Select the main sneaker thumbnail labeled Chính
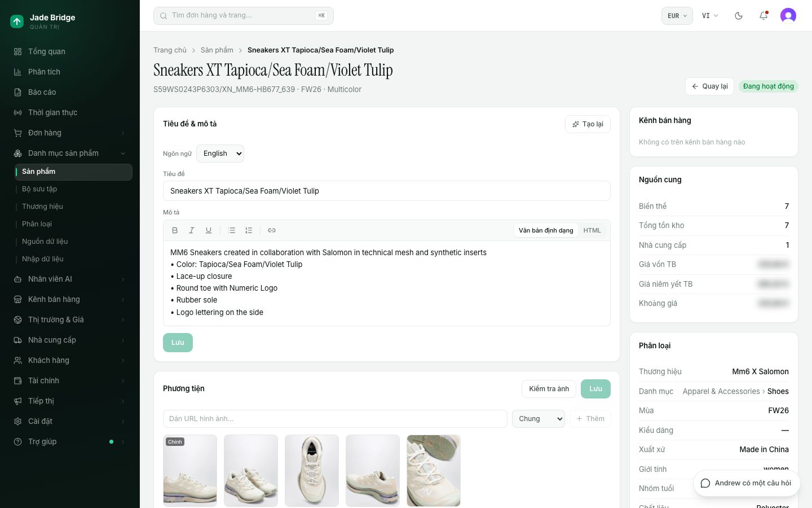 click(190, 471)
